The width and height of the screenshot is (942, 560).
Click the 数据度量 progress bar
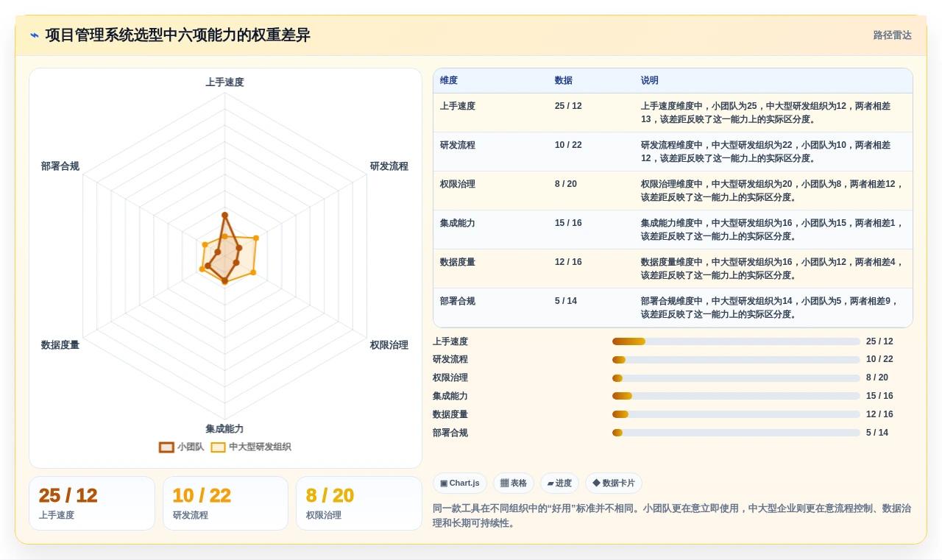[x=736, y=414]
